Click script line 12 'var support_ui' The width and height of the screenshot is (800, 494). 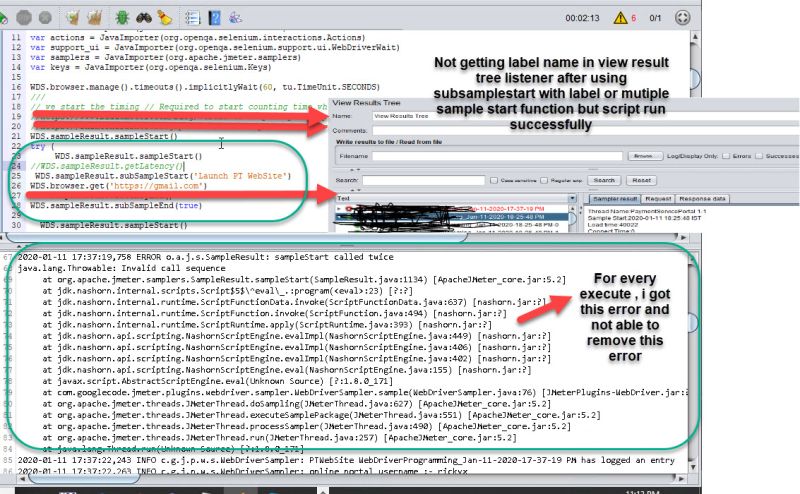tap(215, 47)
